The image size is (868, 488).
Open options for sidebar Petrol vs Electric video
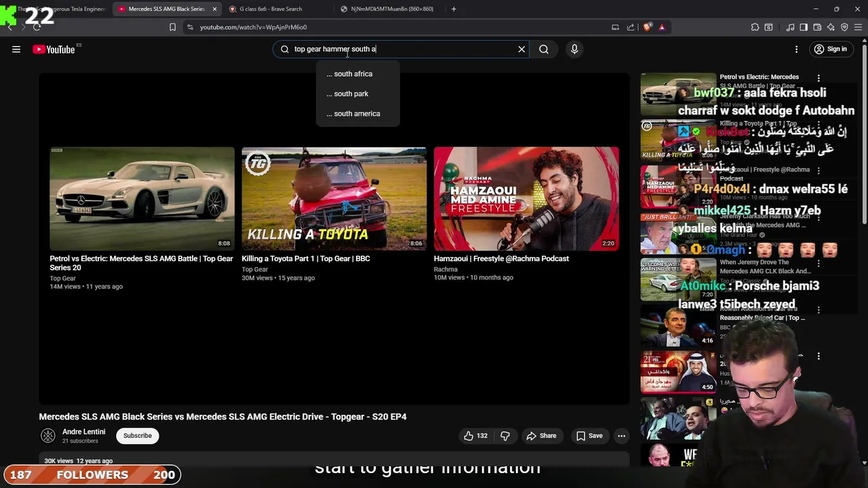point(818,79)
